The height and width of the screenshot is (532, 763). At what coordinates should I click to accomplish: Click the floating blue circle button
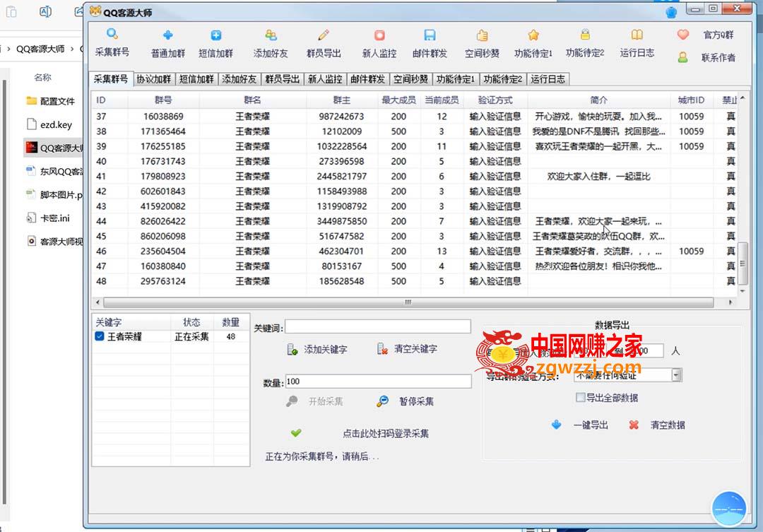[x=729, y=509]
